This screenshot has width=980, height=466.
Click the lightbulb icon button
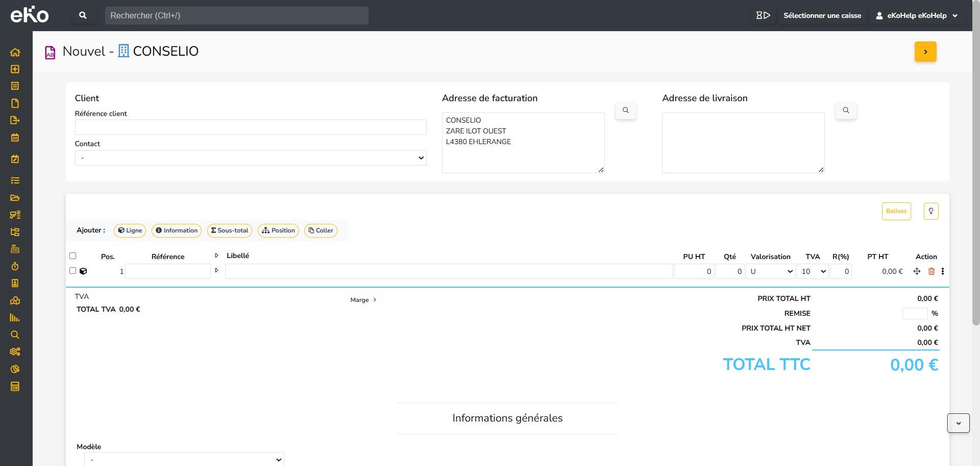click(930, 211)
